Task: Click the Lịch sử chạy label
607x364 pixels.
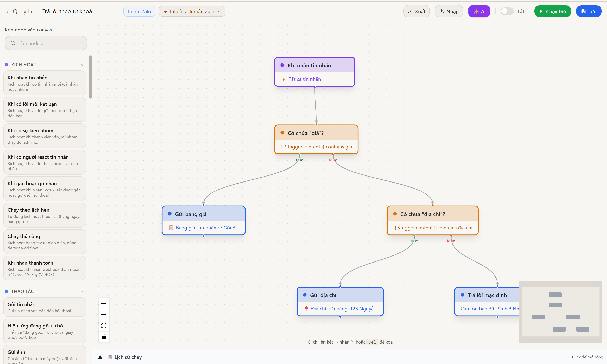Action: coord(128,357)
